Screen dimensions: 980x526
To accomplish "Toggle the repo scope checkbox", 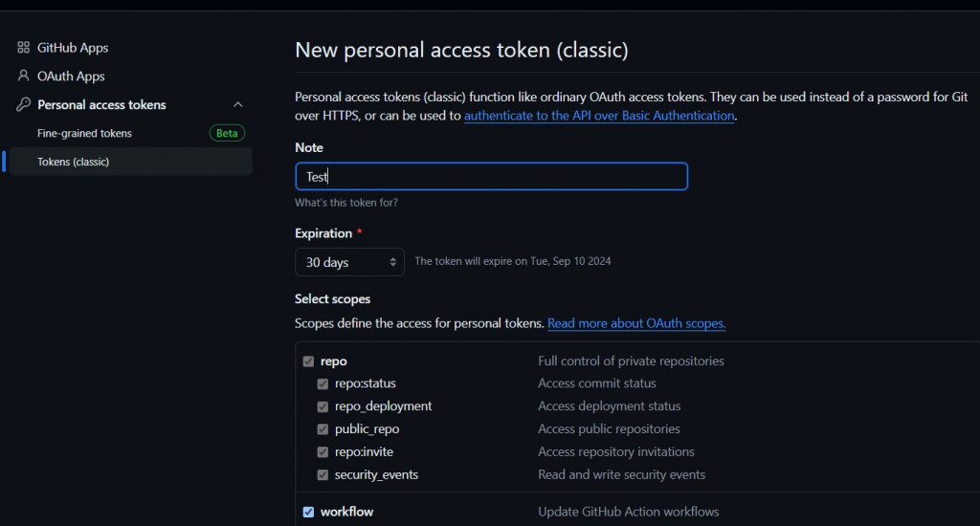I will pyautogui.click(x=308, y=362).
